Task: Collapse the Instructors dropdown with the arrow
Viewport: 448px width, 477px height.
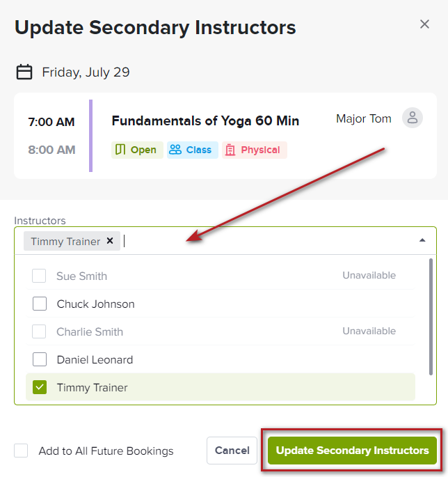Action: (x=422, y=240)
